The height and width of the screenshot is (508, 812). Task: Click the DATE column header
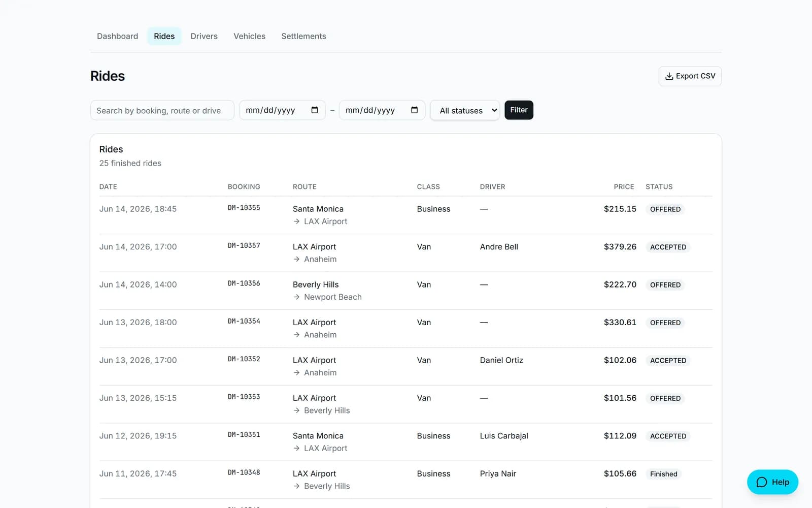(x=108, y=186)
